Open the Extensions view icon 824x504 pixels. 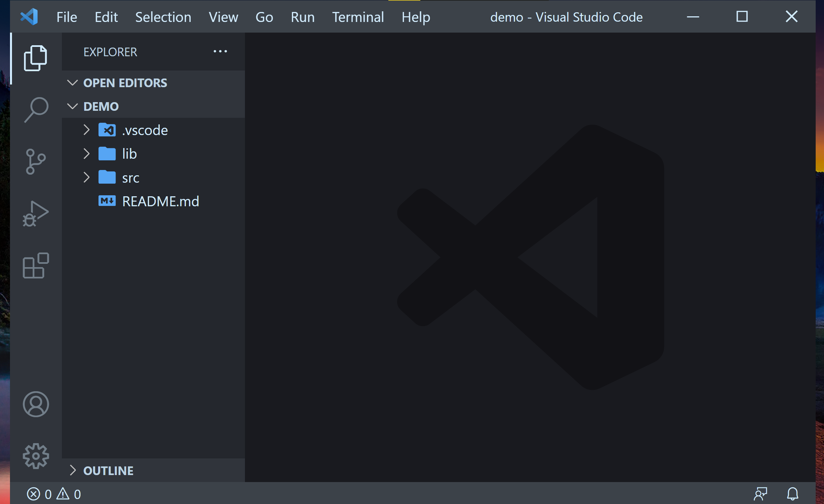coord(36,265)
